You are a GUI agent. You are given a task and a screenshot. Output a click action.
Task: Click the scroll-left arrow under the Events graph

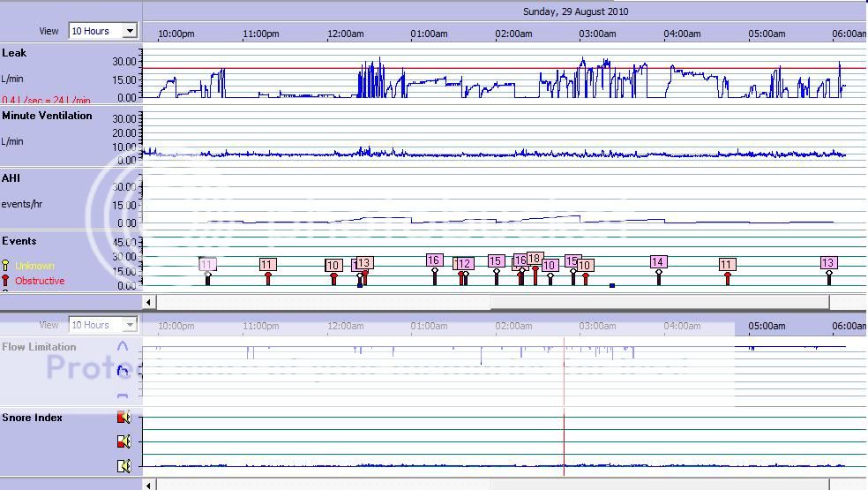pos(150,302)
